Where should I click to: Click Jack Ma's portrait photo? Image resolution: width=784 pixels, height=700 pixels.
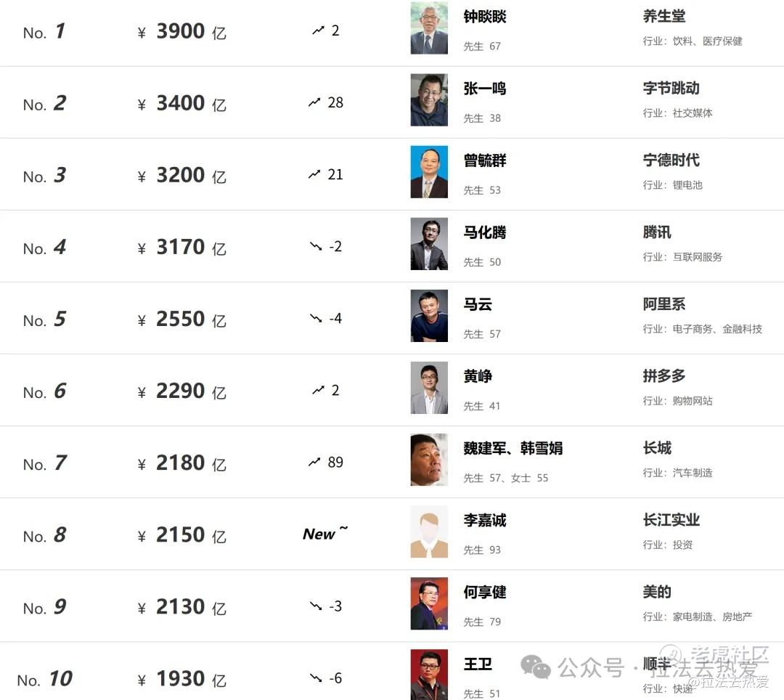point(429,316)
